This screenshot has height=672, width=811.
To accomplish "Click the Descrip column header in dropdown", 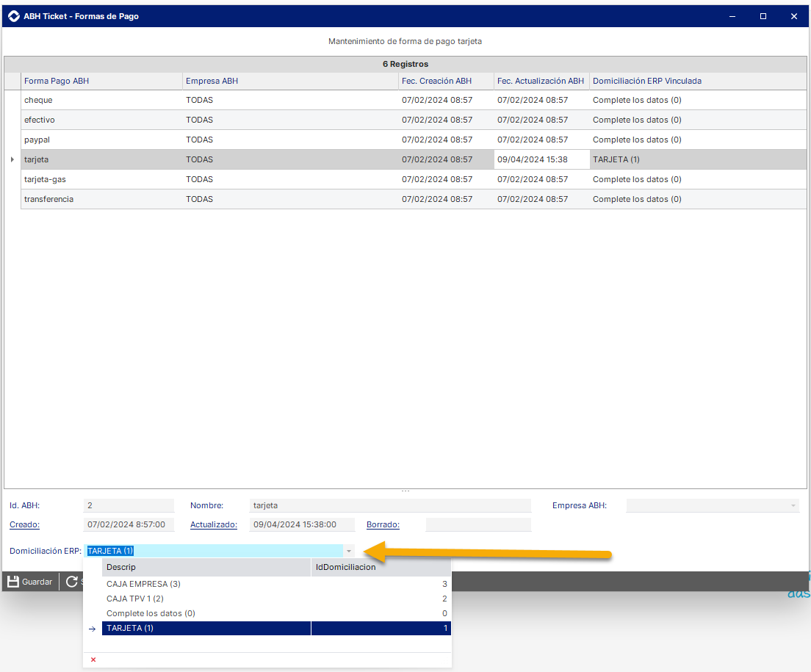I will pos(206,567).
